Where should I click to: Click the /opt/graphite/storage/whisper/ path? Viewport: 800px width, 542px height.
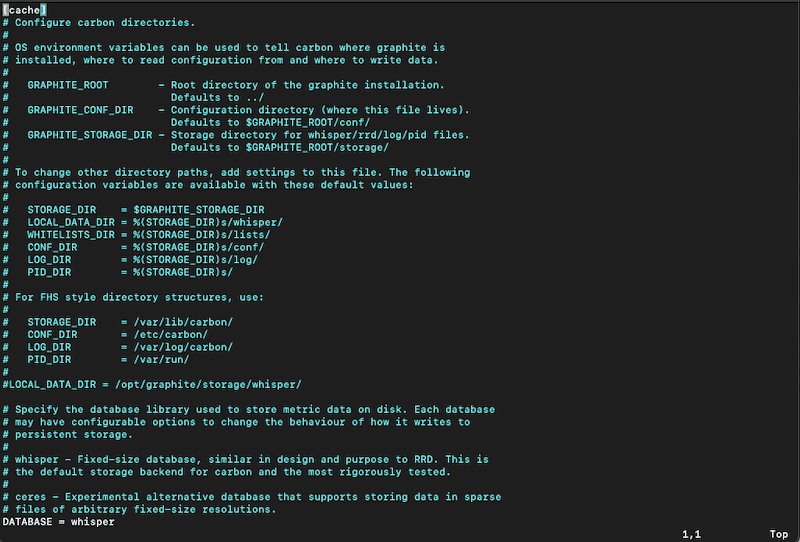tap(208, 385)
